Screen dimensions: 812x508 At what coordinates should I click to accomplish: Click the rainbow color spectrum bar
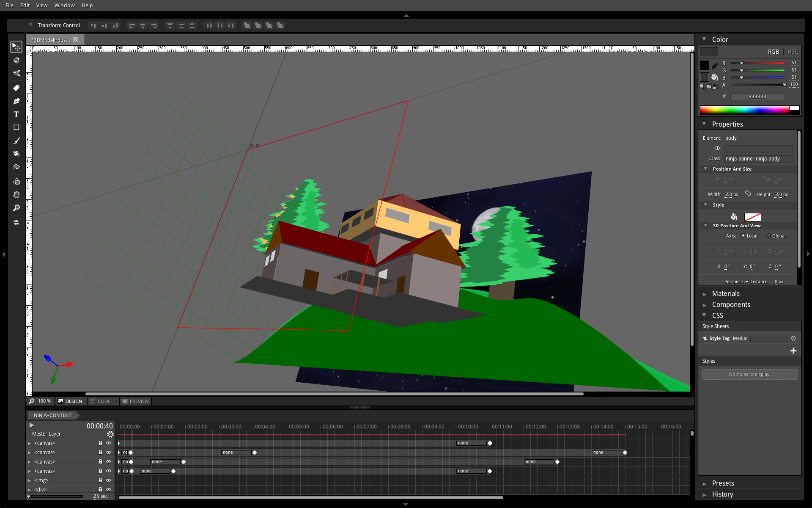744,110
